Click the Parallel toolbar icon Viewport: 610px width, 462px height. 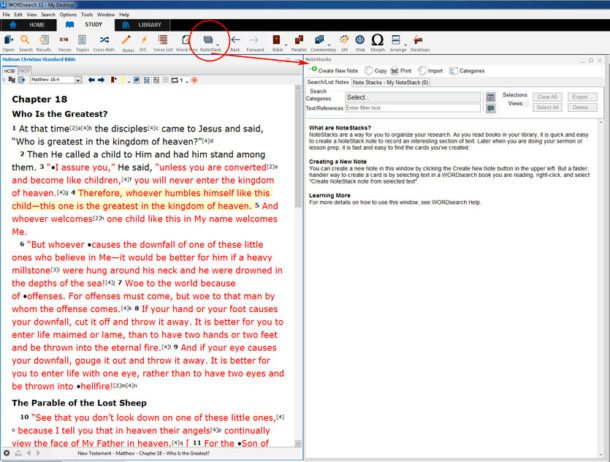299,40
